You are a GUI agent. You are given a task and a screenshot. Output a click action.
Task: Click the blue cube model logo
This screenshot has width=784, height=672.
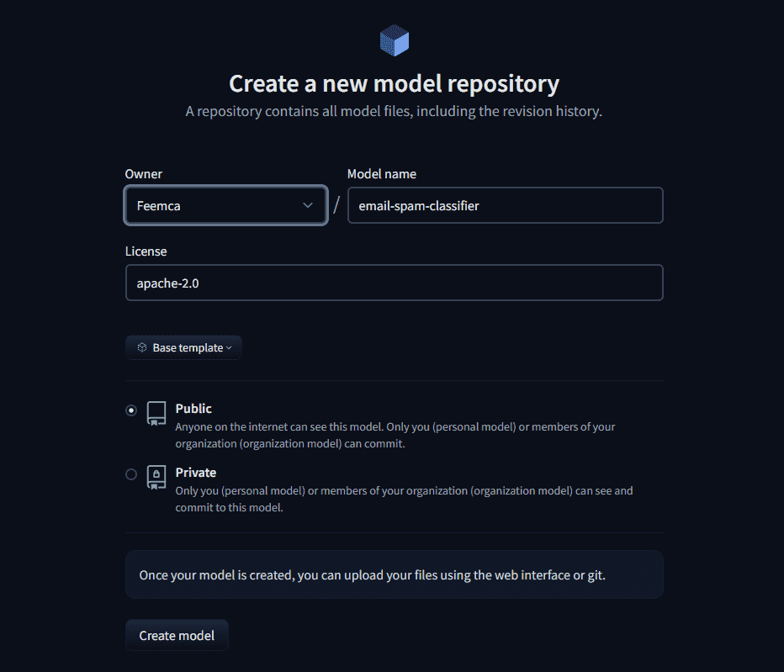click(394, 40)
